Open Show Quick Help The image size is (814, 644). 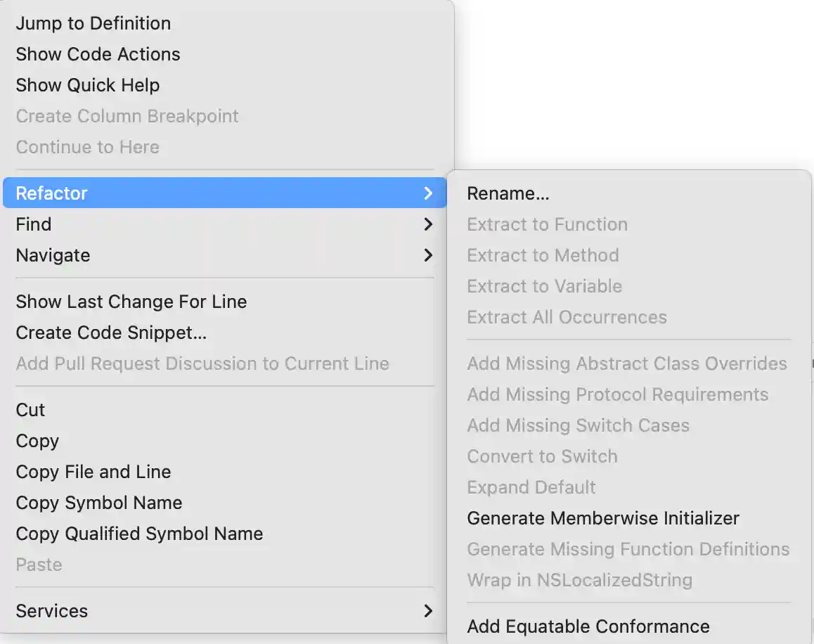pos(87,85)
